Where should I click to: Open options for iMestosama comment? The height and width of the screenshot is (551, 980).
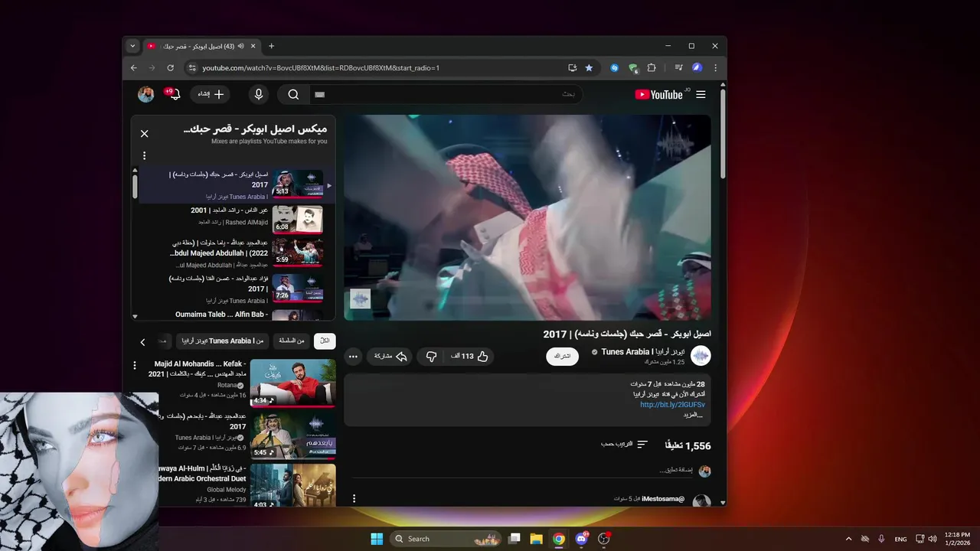click(354, 498)
